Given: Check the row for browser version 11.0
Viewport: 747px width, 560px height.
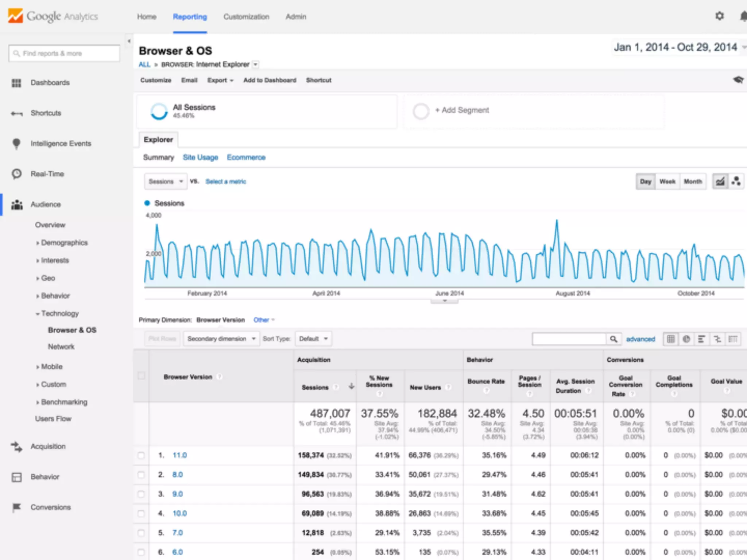Looking at the screenshot, I should [x=141, y=455].
